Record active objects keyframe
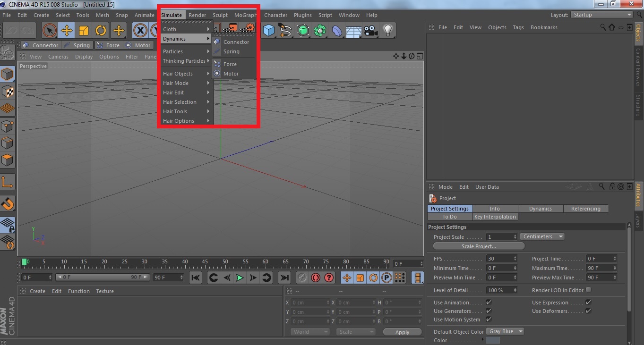The height and width of the screenshot is (345, 644). point(302,278)
